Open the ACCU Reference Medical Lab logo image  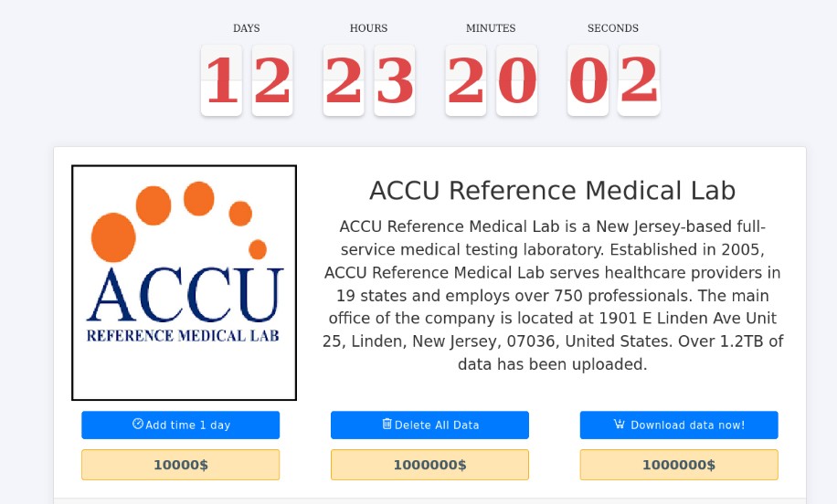[185, 283]
